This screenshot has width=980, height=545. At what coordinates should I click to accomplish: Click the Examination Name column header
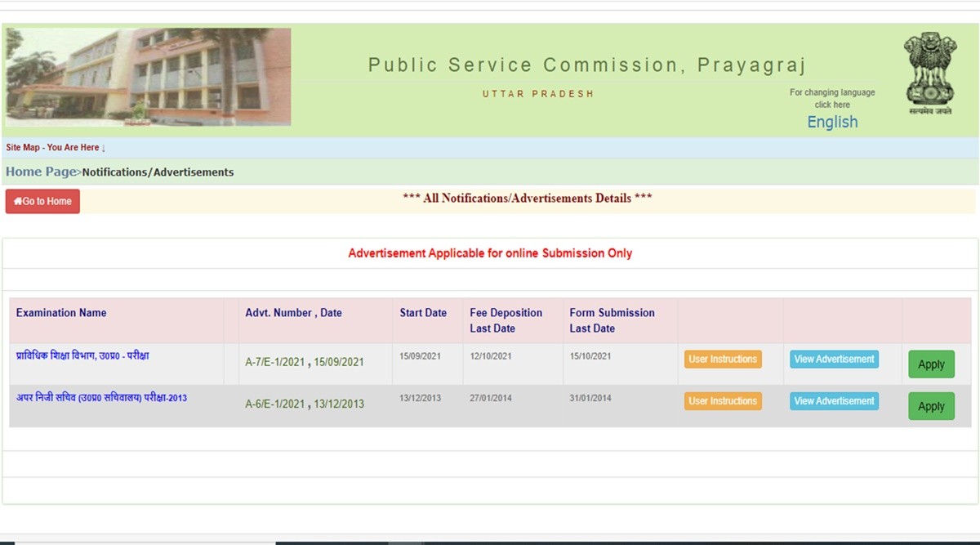61,313
